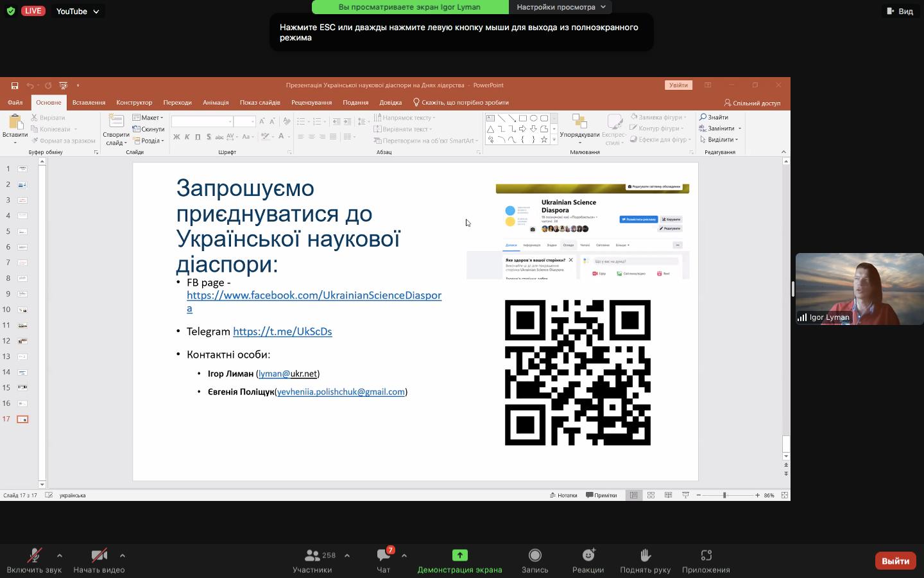Open the Zoom Apps icon
Viewport: 924px width, 578px height.
pyautogui.click(x=706, y=556)
